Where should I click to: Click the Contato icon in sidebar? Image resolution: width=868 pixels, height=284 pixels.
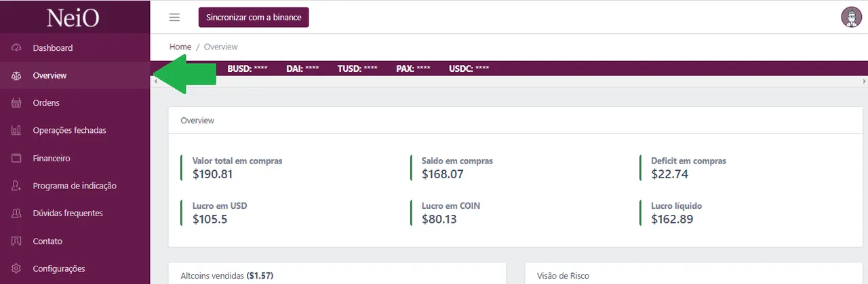click(16, 241)
